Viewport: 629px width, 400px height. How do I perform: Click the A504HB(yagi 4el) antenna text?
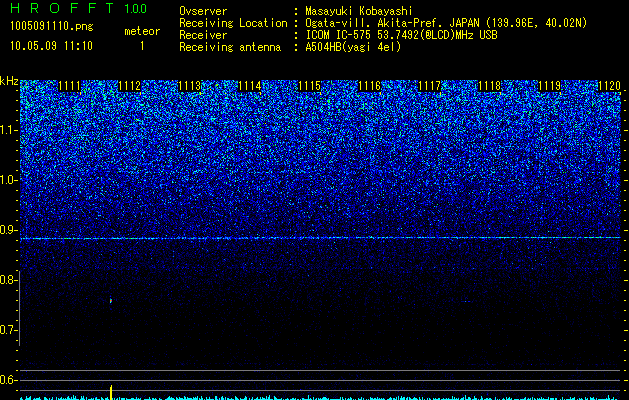tap(353, 47)
